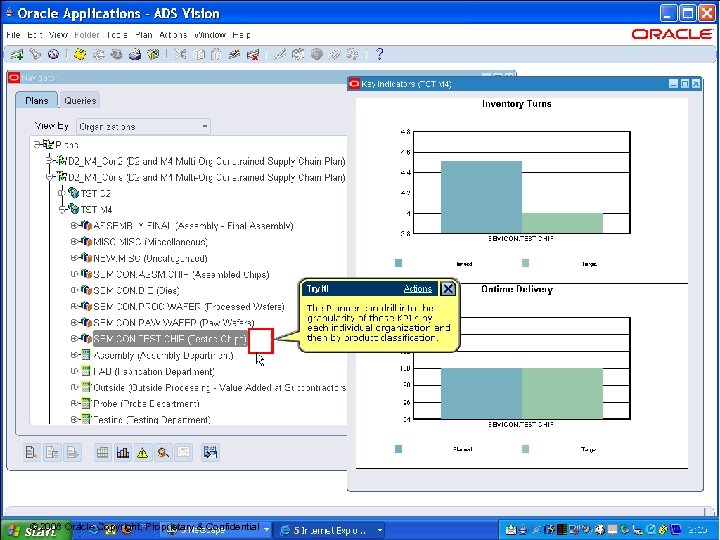Expand the SEMICON.TEST CHIP node
720x540 pixels.
73,338
